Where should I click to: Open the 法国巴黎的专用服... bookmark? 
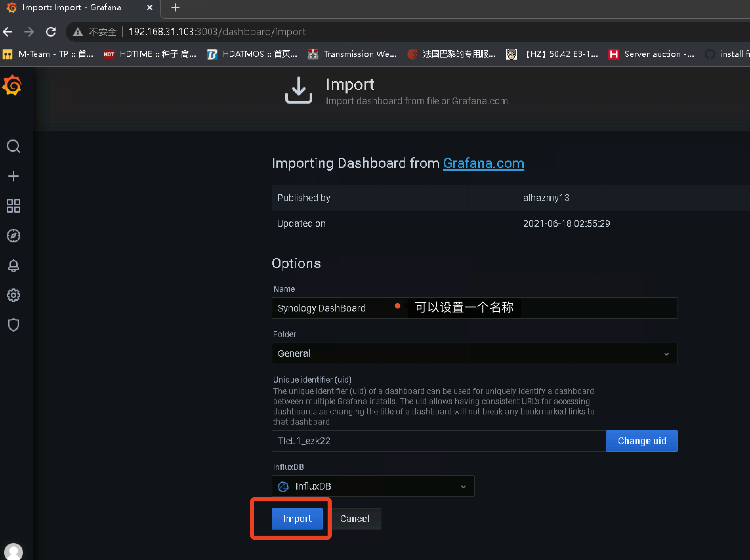(452, 54)
